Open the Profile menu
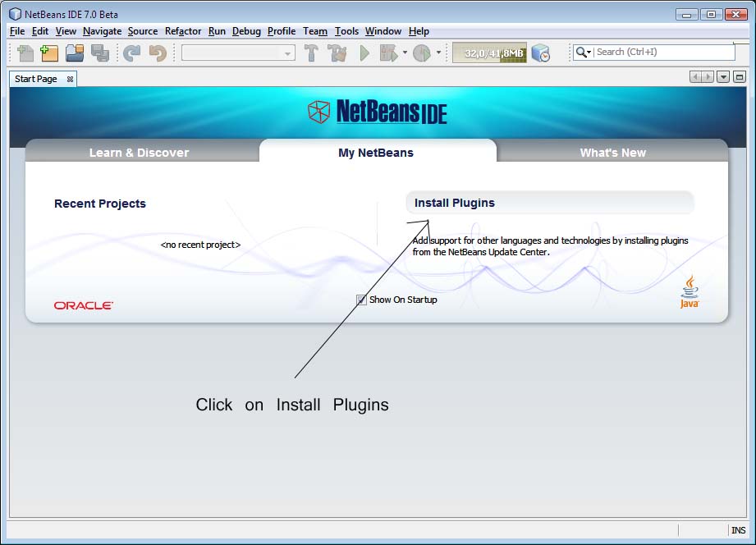Screen dimensions: 756x545 (x=282, y=31)
